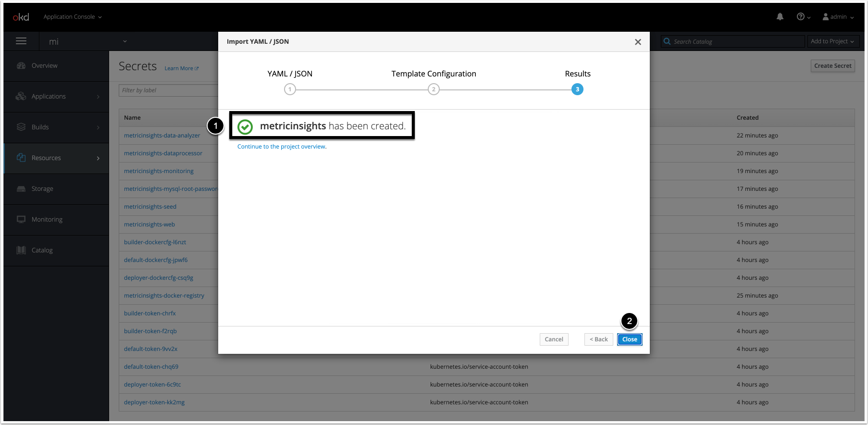This screenshot has height=425, width=868.
Task: Focus the Filter by label field
Action: [169, 90]
